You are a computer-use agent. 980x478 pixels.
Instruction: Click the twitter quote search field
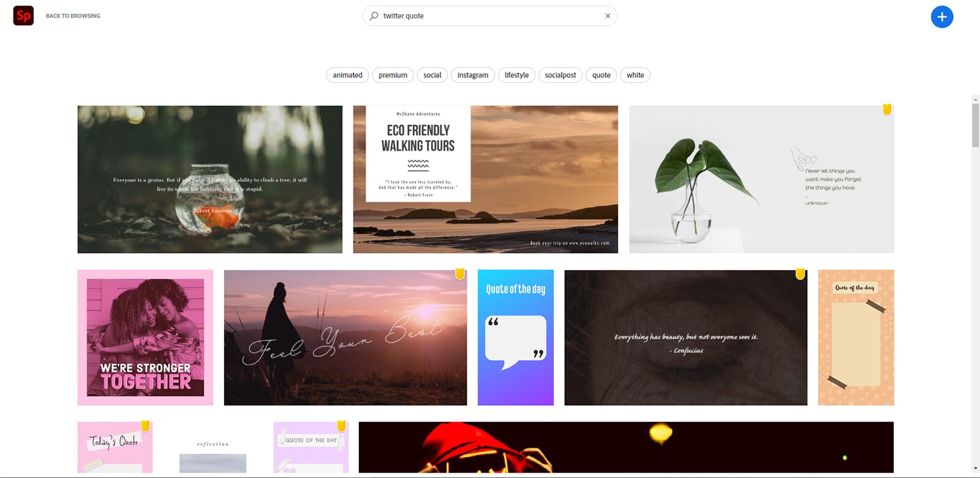[x=489, y=16]
